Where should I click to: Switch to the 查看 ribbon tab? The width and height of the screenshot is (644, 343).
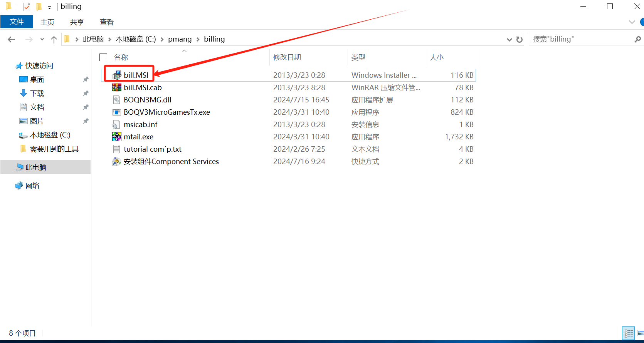point(106,22)
